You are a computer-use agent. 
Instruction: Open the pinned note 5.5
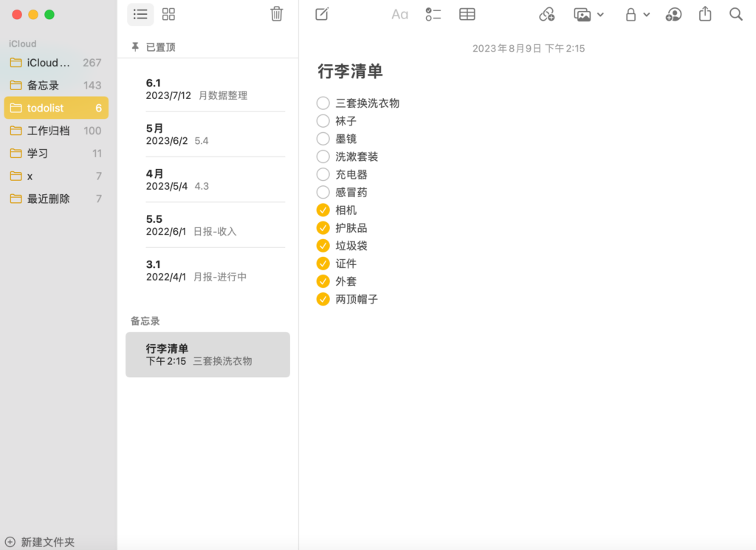207,225
